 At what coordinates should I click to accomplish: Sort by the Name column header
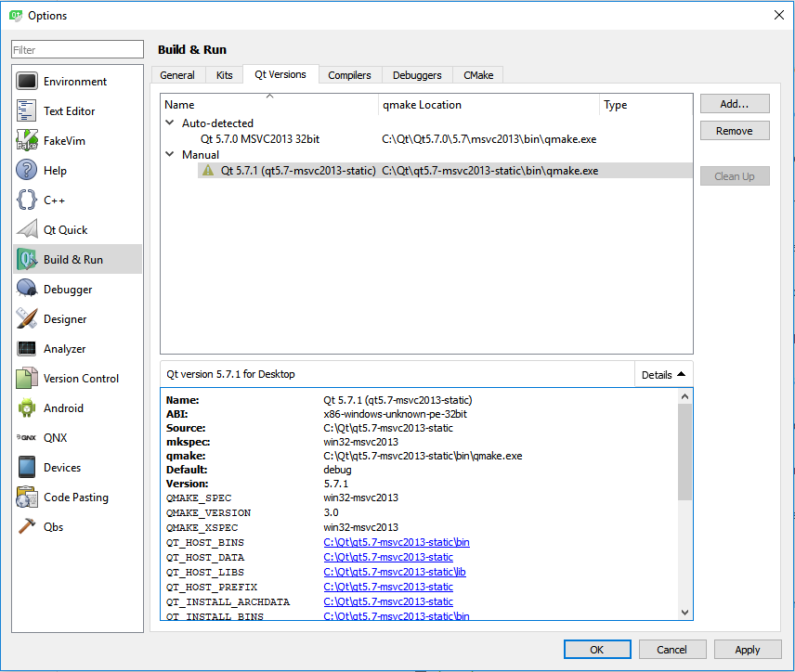[269, 104]
